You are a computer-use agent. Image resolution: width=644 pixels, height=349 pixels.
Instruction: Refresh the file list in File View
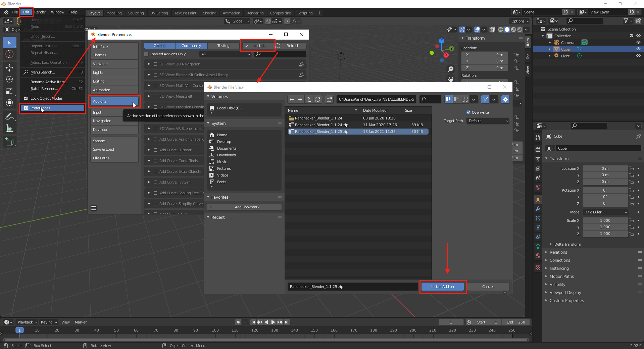click(x=317, y=99)
